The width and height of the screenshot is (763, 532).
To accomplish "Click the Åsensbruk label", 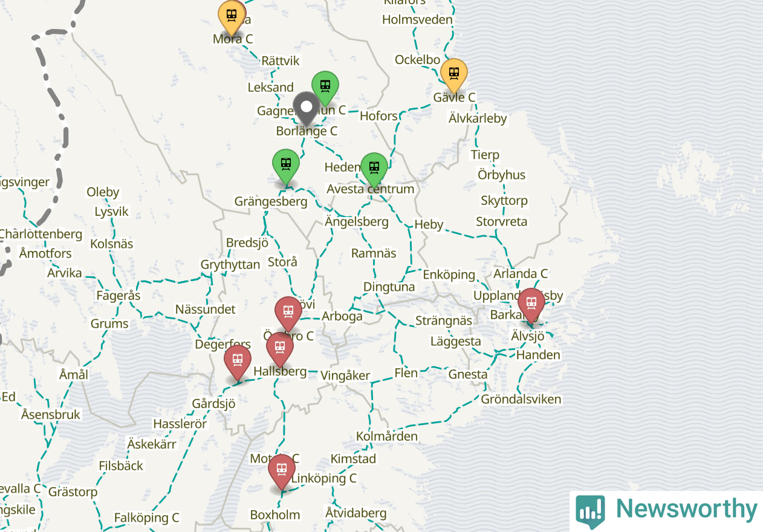I will click(51, 415).
